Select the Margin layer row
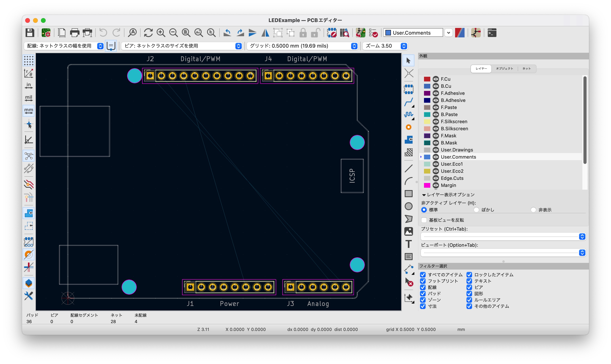The height and width of the screenshot is (364, 611). (x=501, y=185)
